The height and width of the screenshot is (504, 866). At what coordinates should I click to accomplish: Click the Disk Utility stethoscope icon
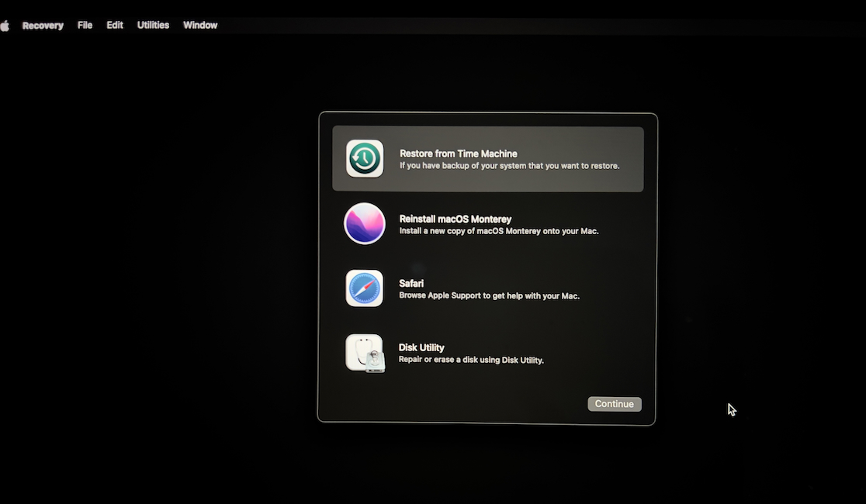(x=365, y=354)
